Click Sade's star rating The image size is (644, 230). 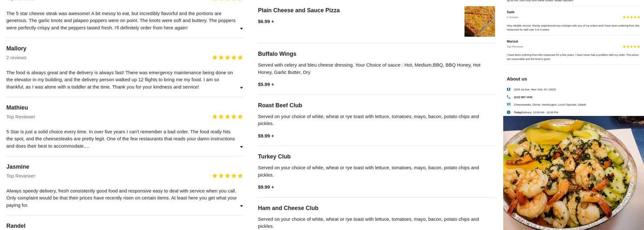point(631,17)
